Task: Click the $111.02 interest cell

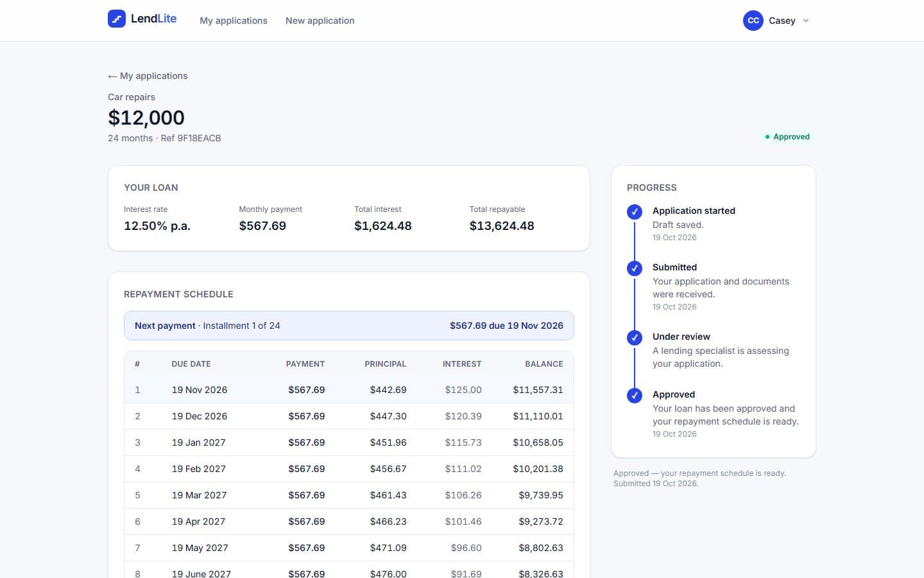Action: point(463,469)
